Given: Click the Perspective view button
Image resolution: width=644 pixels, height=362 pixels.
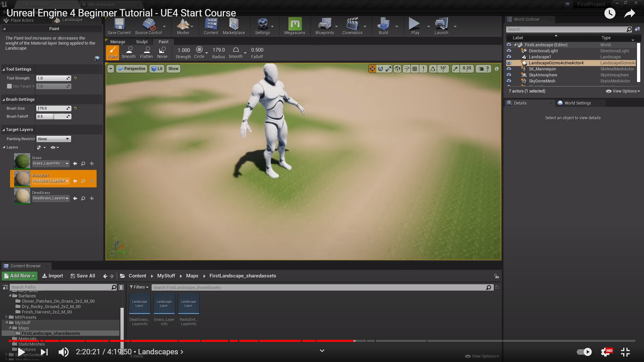Looking at the screenshot, I should pos(131,69).
